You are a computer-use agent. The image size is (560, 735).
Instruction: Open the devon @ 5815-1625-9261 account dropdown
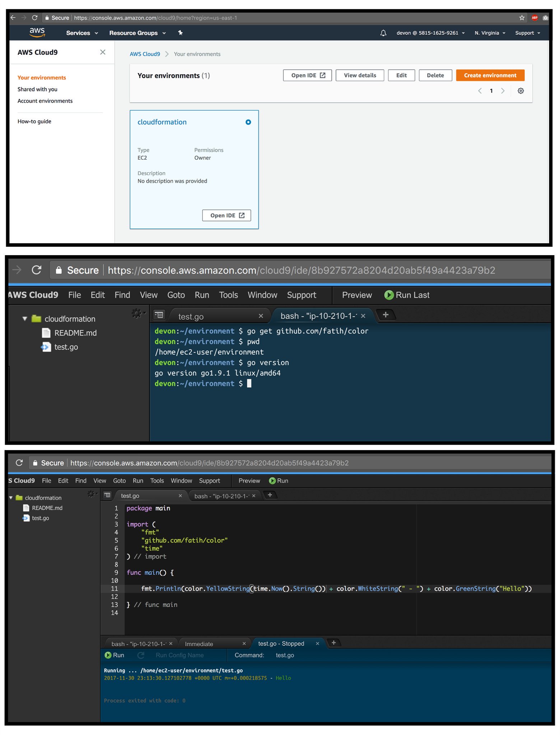(x=430, y=33)
